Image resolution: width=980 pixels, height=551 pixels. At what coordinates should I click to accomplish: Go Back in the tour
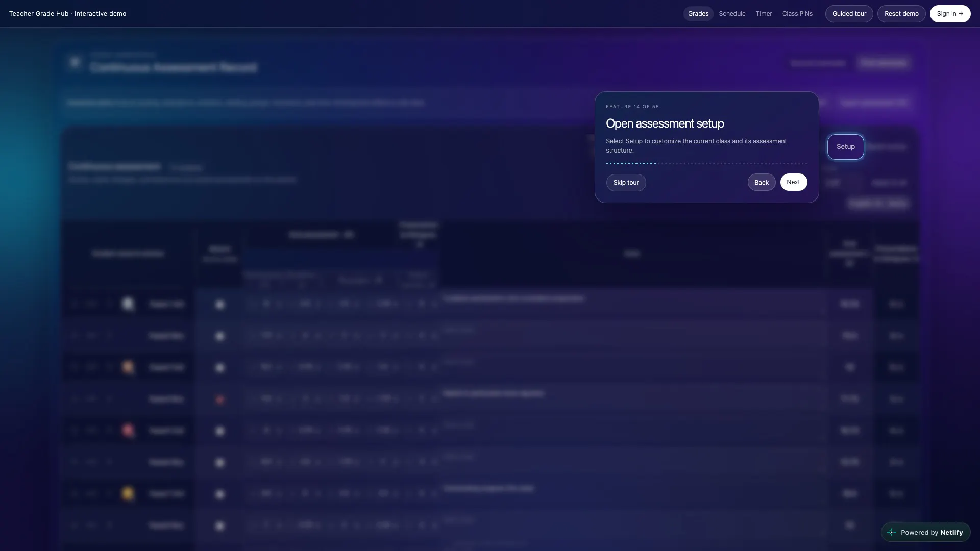click(x=761, y=183)
